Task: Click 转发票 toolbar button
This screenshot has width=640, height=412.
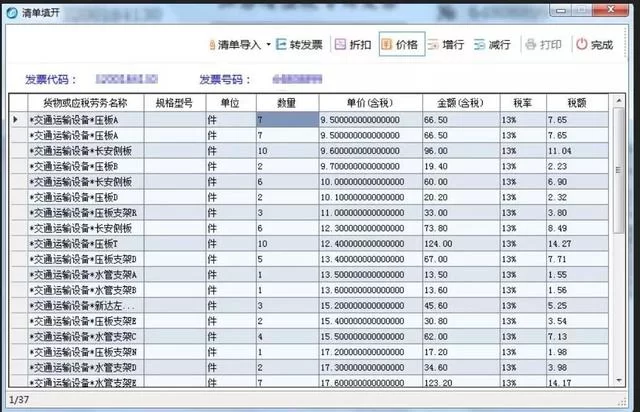Action: coord(299,45)
